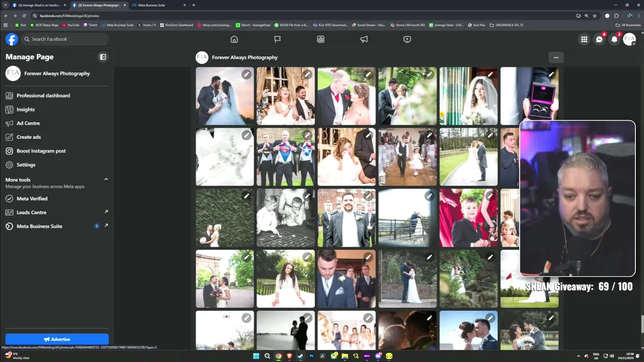
Task: Collapse the Manage Page sidebar panel icon
Action: (x=103, y=57)
